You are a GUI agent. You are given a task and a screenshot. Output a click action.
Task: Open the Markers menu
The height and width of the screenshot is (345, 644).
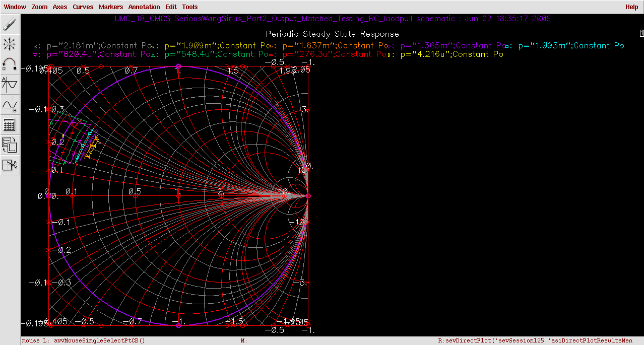tap(111, 7)
